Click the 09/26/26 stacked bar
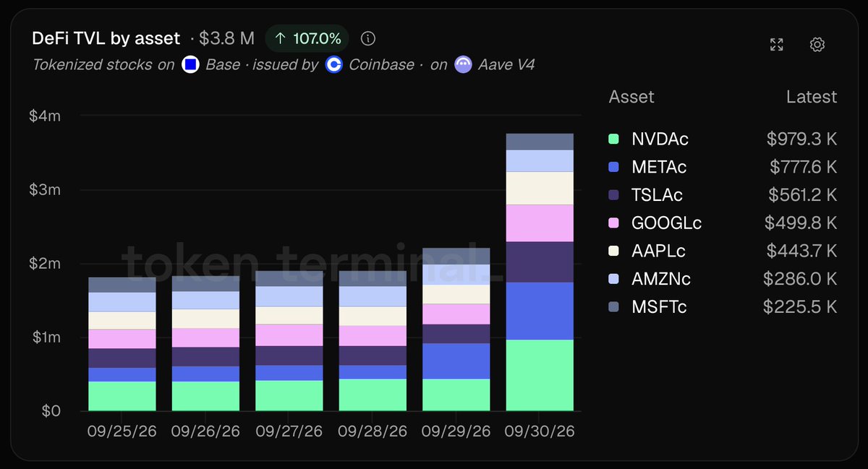The width and height of the screenshot is (868, 469). coord(205,343)
